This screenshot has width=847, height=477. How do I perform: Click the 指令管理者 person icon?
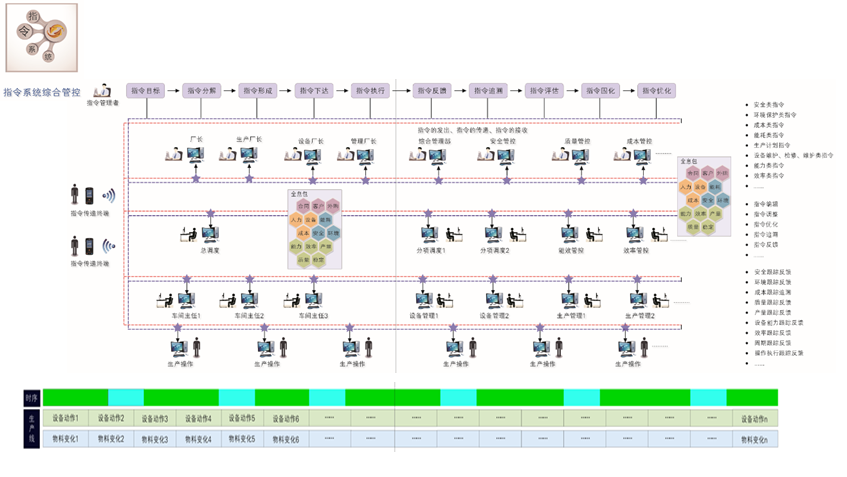click(102, 91)
